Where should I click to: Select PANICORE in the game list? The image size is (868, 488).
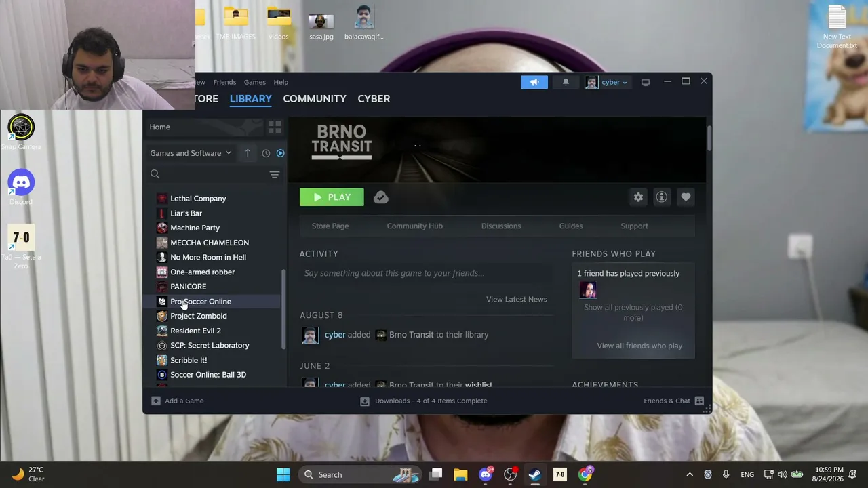[x=214, y=287]
